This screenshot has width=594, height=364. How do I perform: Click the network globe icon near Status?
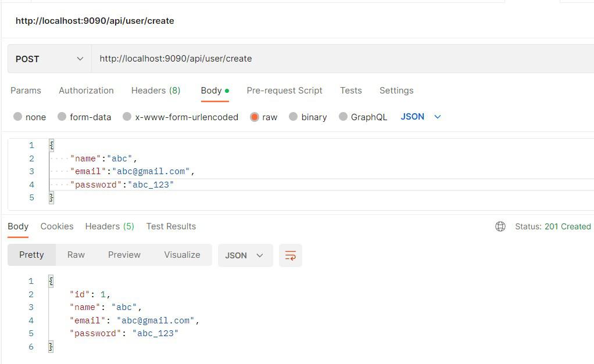click(500, 226)
